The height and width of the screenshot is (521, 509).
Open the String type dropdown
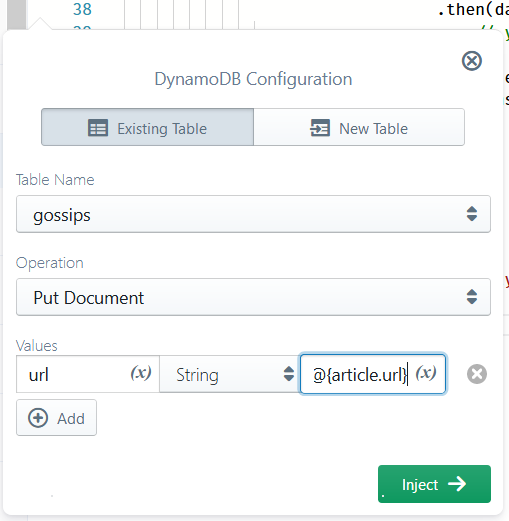click(x=229, y=374)
